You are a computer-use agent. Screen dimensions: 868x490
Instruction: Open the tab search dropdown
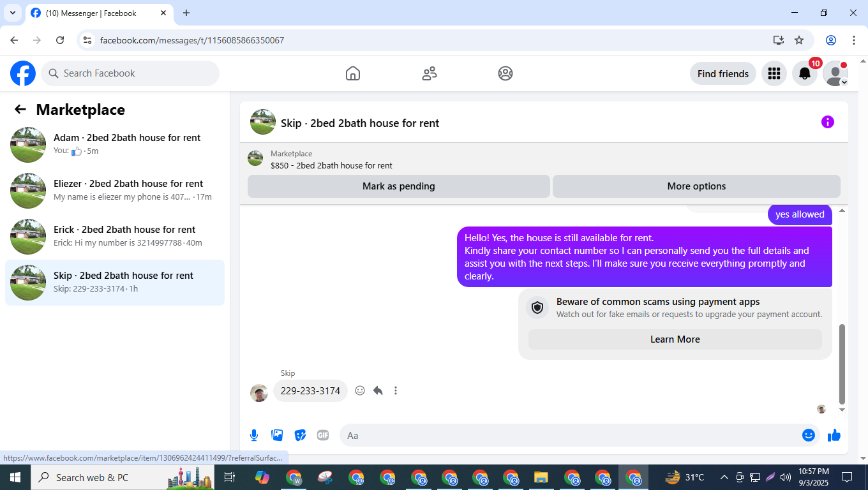(12, 13)
